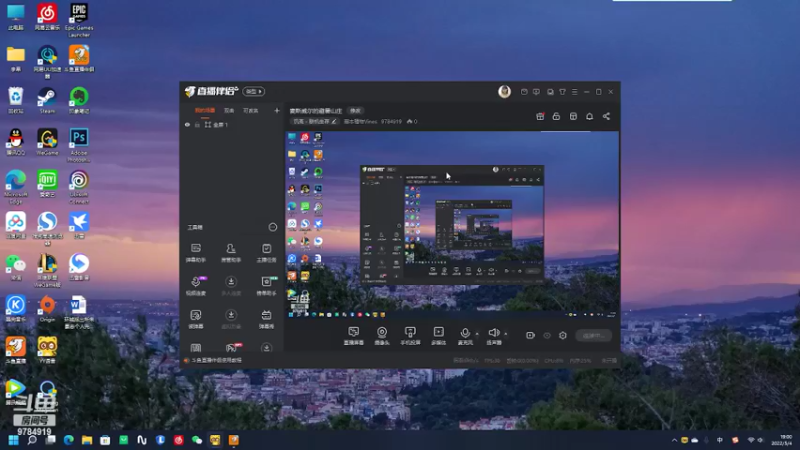Open the gift box icon above preview
Image resolution: width=800 pixels, height=450 pixels.
click(540, 116)
